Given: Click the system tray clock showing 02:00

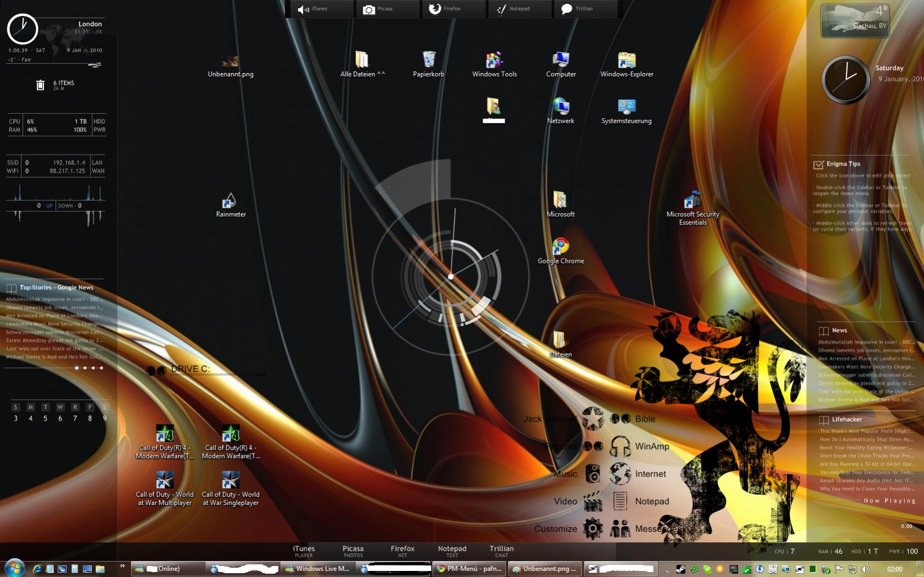Looking at the screenshot, I should tap(895, 569).
